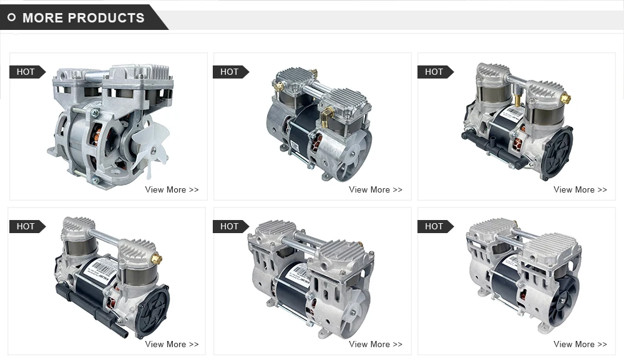Viewport: 624px width, 364px height.
Task: Click the HOT badge on the silver black-fan pump card
Action: pyautogui.click(x=435, y=226)
